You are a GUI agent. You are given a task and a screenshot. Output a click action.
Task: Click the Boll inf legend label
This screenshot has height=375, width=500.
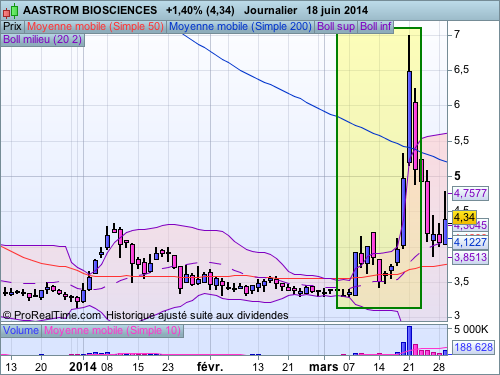376,26
